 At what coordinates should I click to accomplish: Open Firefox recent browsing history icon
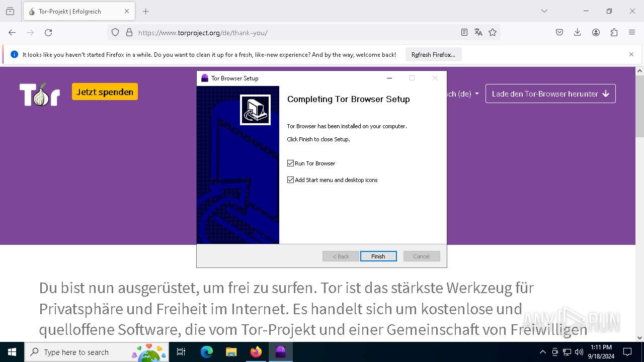click(x=10, y=11)
